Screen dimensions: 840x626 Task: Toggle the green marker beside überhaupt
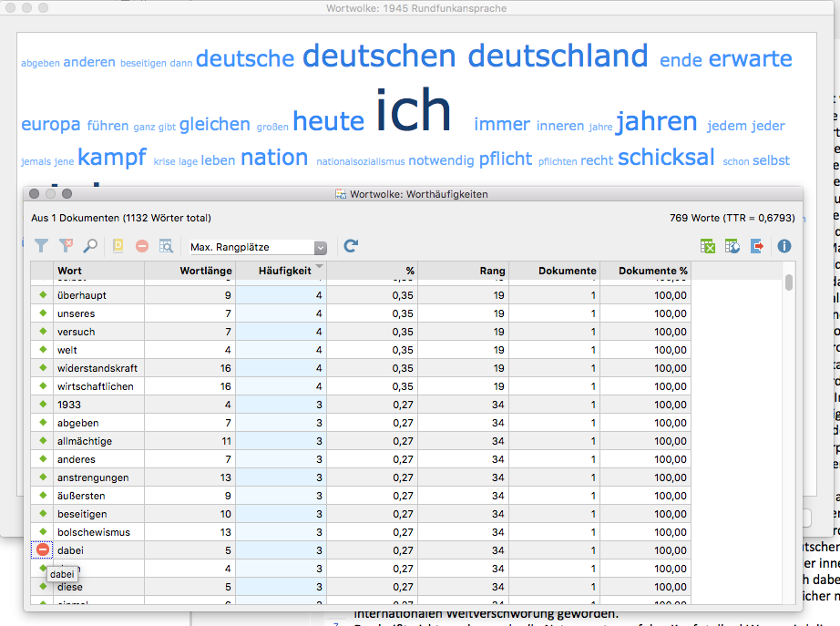[43, 295]
